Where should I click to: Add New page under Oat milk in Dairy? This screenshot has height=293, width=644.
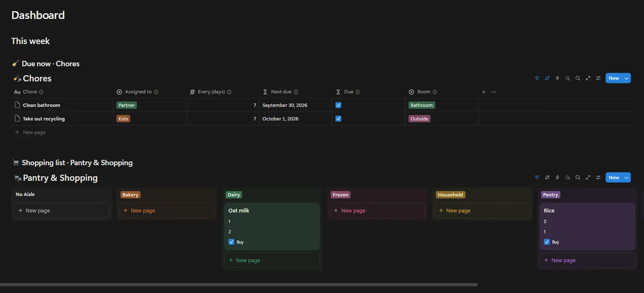pyautogui.click(x=272, y=260)
